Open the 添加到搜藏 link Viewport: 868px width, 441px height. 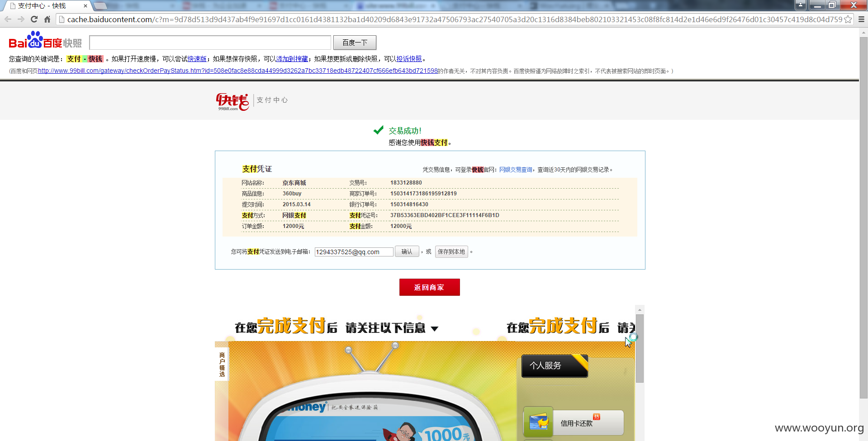click(x=292, y=59)
